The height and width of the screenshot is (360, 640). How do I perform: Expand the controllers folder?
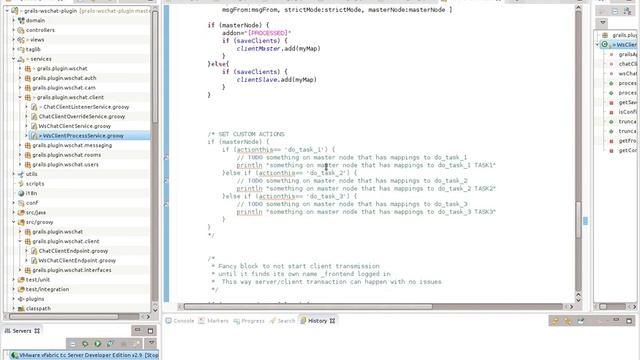13,30
